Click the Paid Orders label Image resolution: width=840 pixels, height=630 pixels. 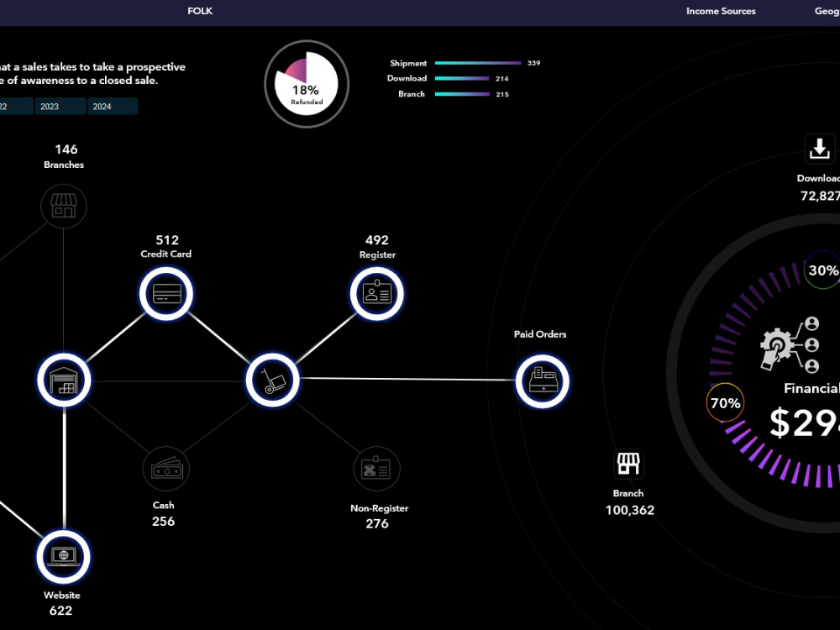[x=540, y=334]
